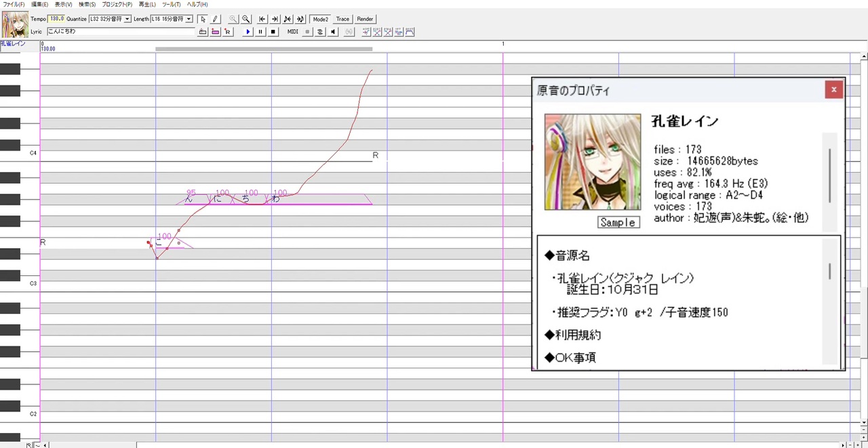Viewport: 868px width, 448px height.
Task: Click the insert note icon beside Lyric field
Action: tap(203, 32)
